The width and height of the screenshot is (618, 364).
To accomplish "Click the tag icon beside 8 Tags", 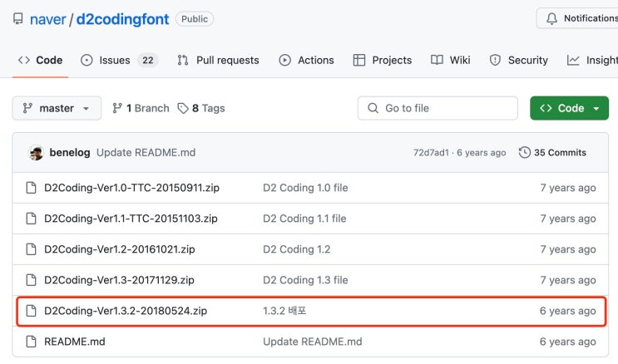I will 183,108.
